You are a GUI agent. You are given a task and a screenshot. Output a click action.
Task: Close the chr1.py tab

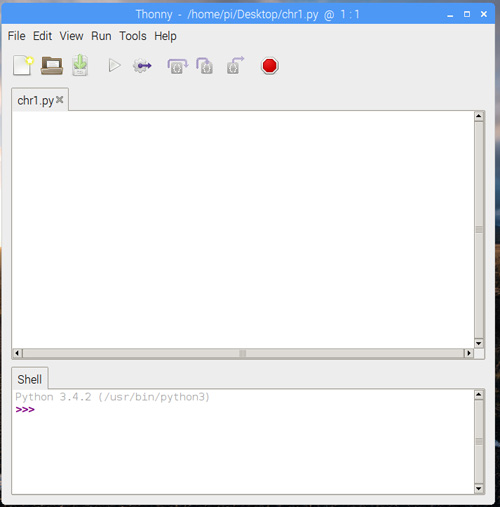[60, 99]
